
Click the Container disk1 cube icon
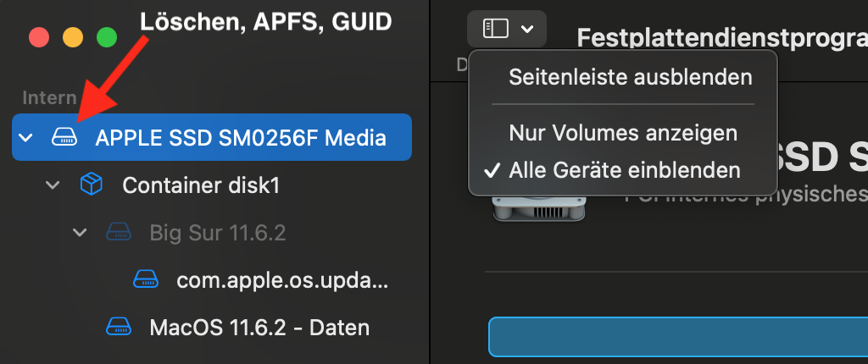(91, 184)
